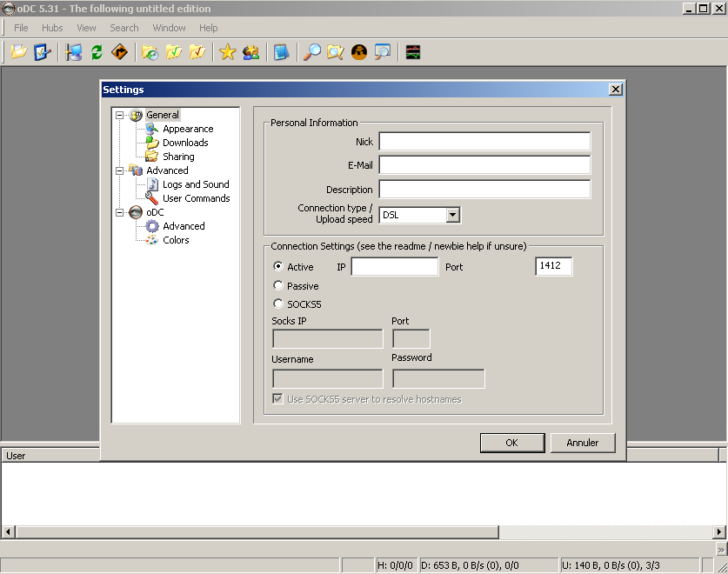The height and width of the screenshot is (574, 728).
Task: Click the folder with magnifier ADL search icon
Action: point(335,51)
